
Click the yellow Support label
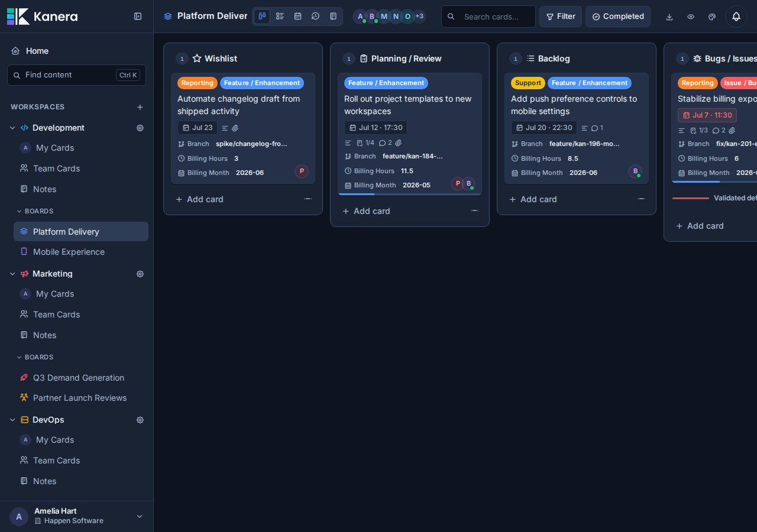528,83
